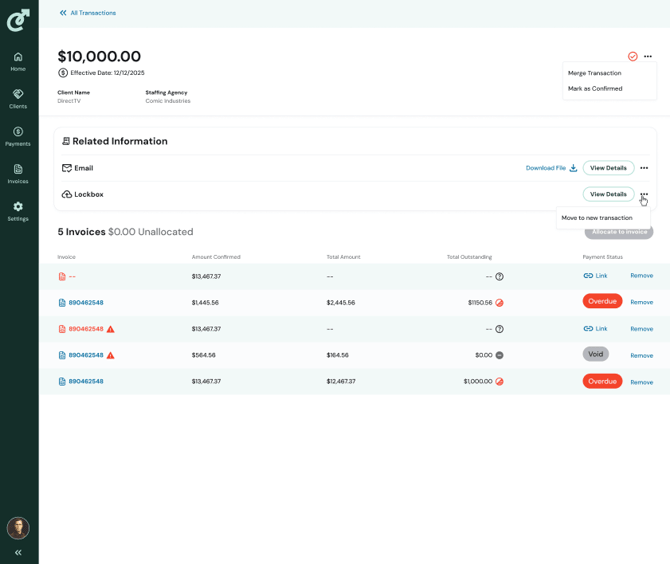Click the red confirmed checkmark icon
This screenshot has height=564, width=670.
click(633, 57)
